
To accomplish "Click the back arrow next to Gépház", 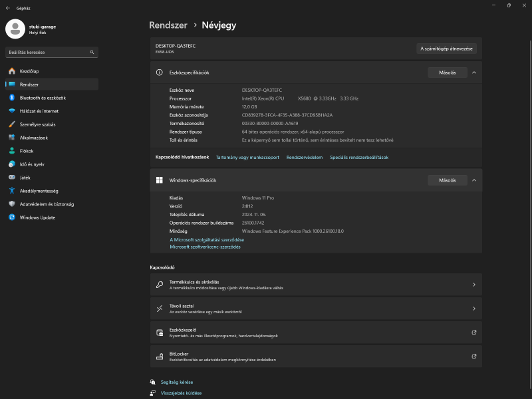I will (8, 8).
